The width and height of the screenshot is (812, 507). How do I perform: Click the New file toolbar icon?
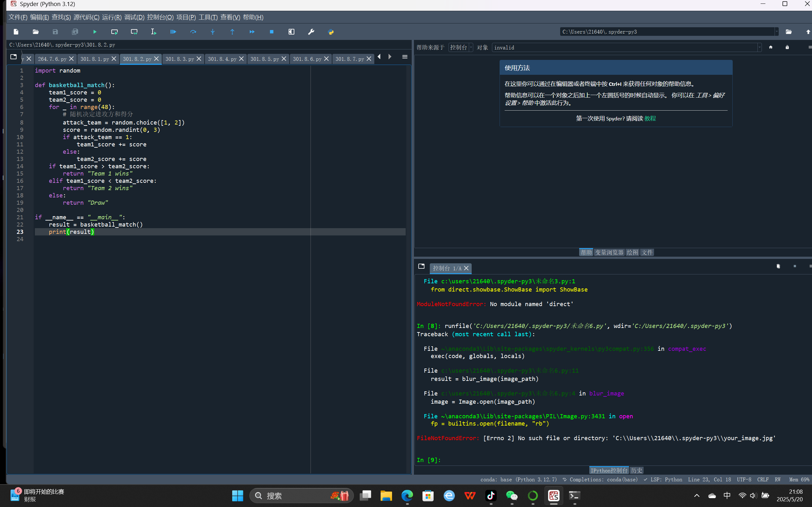tap(16, 32)
